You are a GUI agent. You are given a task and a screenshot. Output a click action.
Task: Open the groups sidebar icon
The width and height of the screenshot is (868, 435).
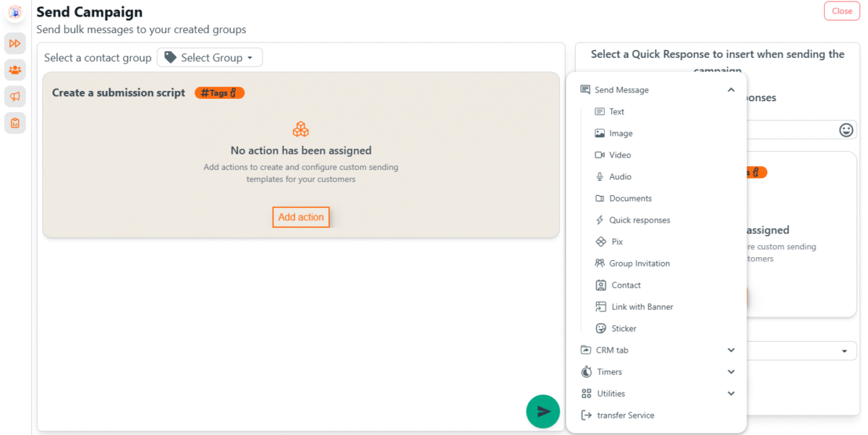[x=14, y=70]
